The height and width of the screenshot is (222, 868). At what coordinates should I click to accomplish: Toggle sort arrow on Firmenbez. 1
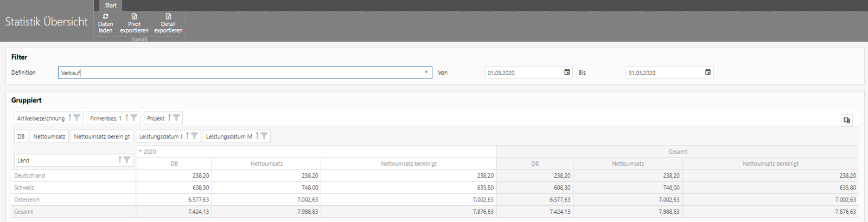(127, 117)
